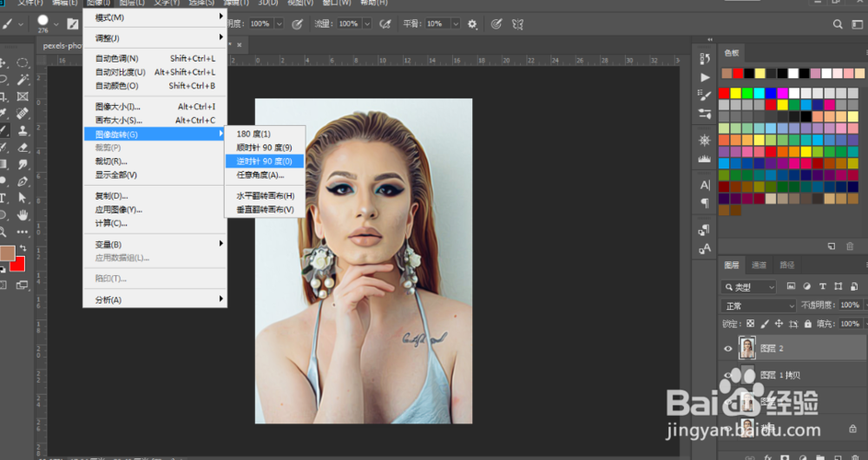Pick the pure blue swatch in top swatch row
This screenshot has height=460, width=868.
click(x=771, y=93)
